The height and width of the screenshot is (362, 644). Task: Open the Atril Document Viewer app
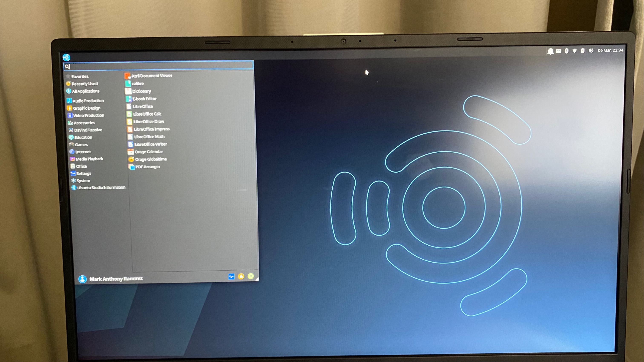point(152,76)
